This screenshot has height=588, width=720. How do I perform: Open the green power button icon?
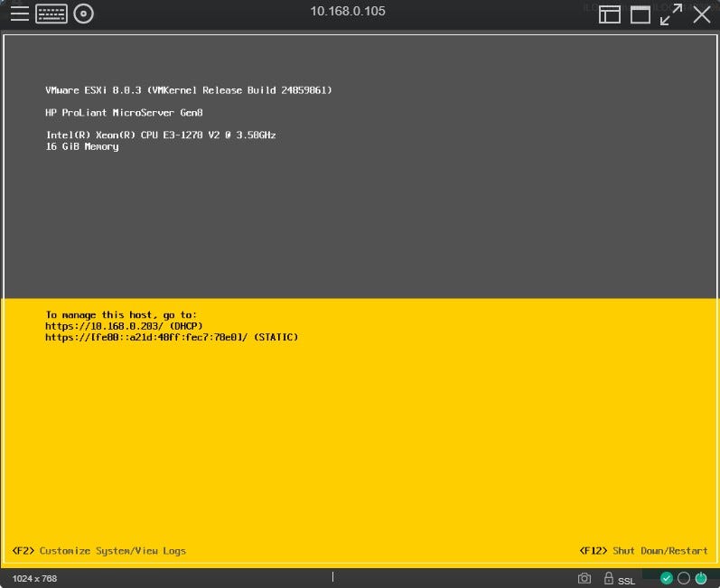point(701,578)
